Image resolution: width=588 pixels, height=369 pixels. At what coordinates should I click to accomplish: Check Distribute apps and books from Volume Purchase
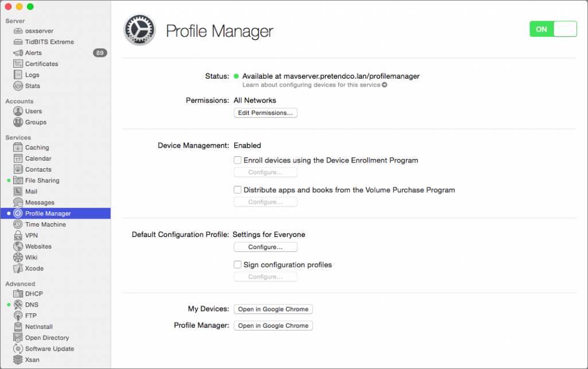pyautogui.click(x=237, y=190)
